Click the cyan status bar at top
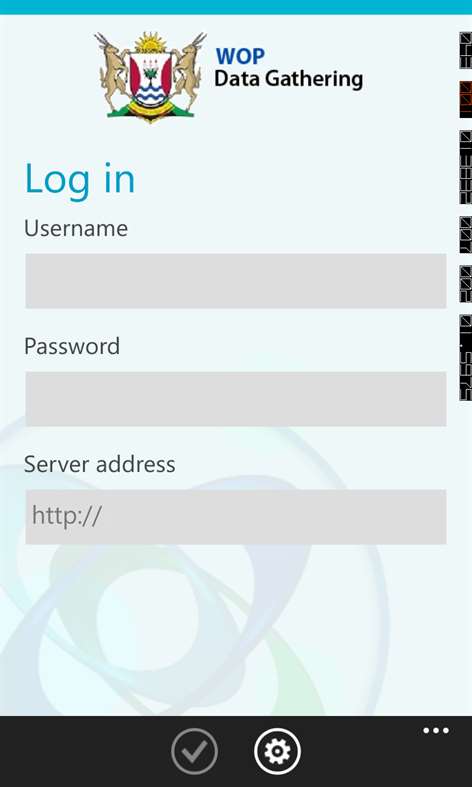The image size is (472, 787). click(236, 7)
